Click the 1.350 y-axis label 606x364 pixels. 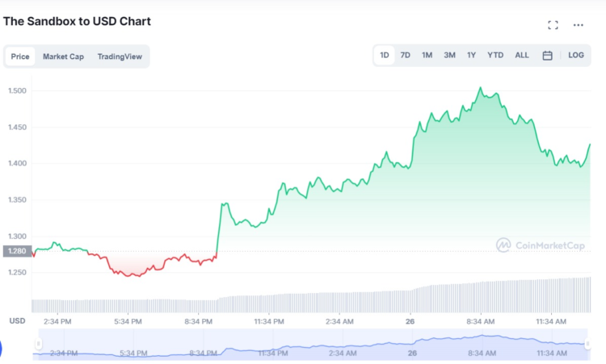coord(18,200)
